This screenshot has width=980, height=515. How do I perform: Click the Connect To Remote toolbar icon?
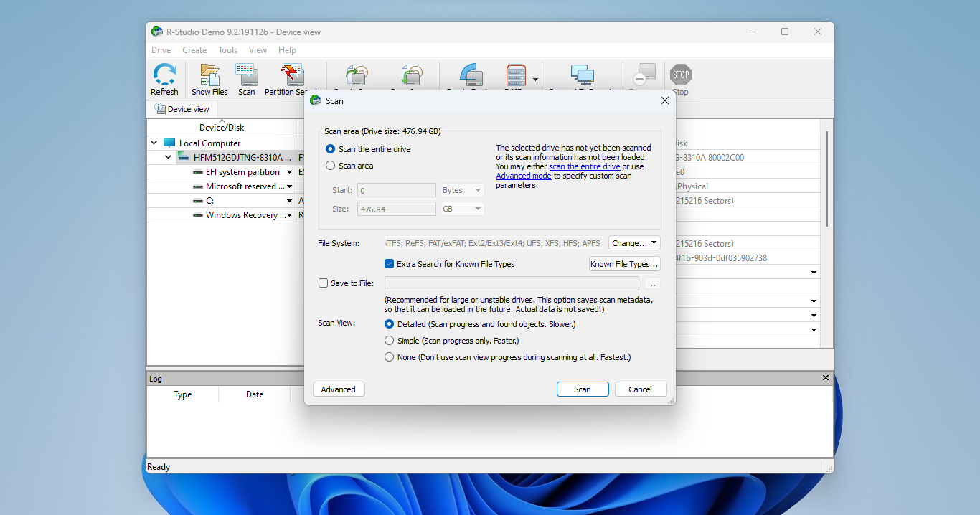click(x=582, y=75)
